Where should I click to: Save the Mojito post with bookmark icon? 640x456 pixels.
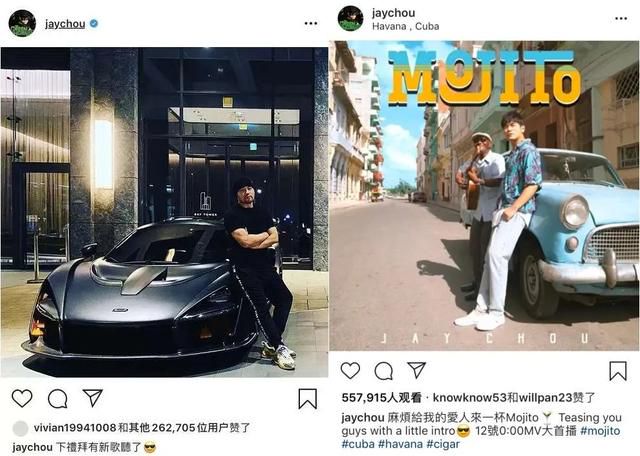[618, 371]
